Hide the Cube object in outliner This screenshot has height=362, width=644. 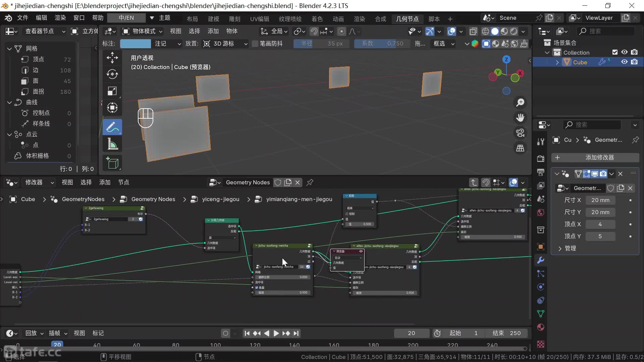[624, 62]
